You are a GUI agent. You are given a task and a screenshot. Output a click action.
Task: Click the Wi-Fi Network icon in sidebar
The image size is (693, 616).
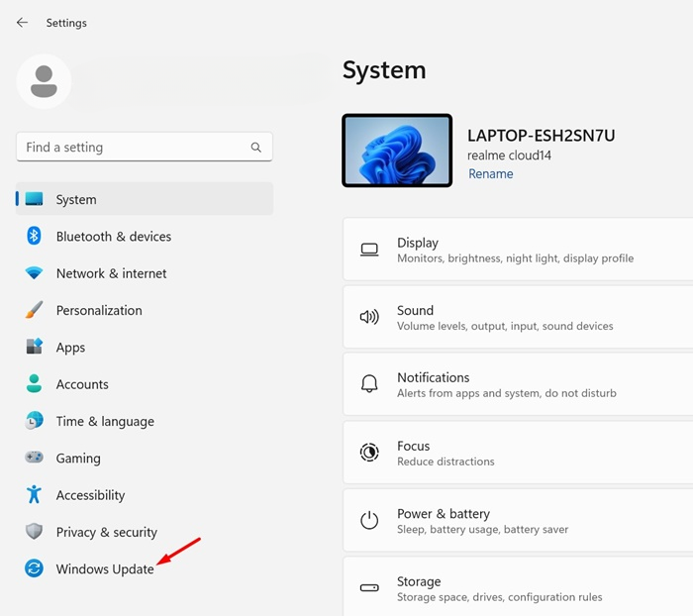click(34, 273)
